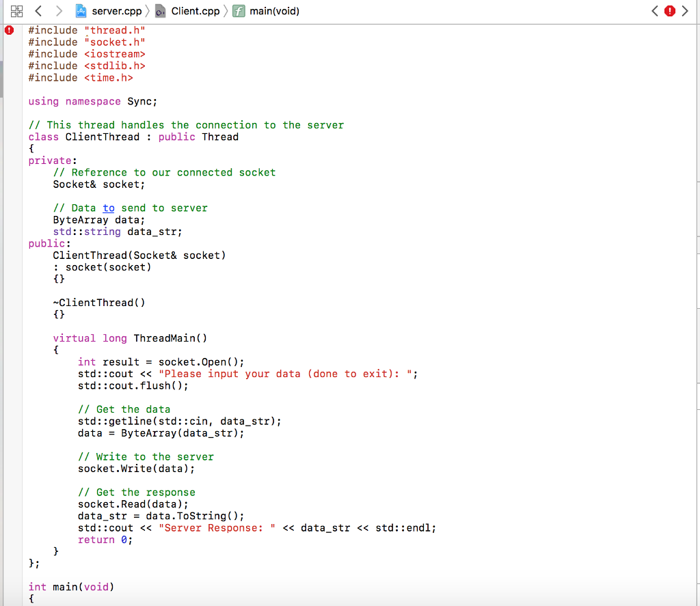Click on <iostream> include text
The width and height of the screenshot is (700, 606).
(115, 54)
